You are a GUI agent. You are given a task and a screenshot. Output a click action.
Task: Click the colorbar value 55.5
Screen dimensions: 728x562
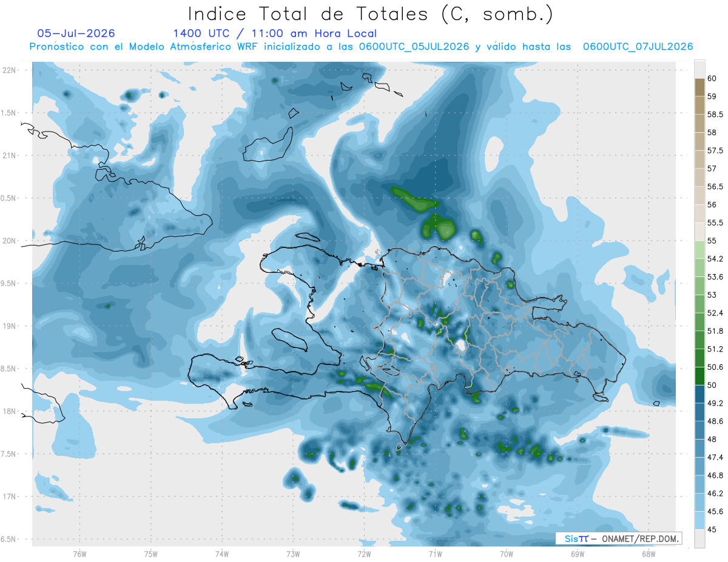(715, 223)
